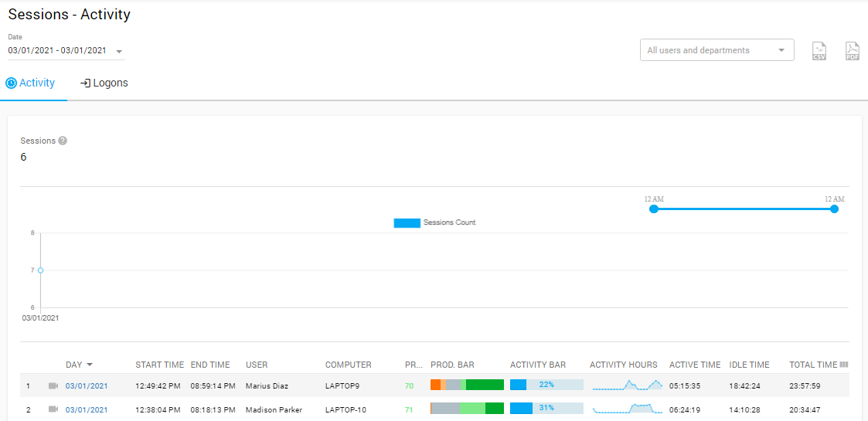Click the productivity bar for Marius Diaz

point(467,385)
